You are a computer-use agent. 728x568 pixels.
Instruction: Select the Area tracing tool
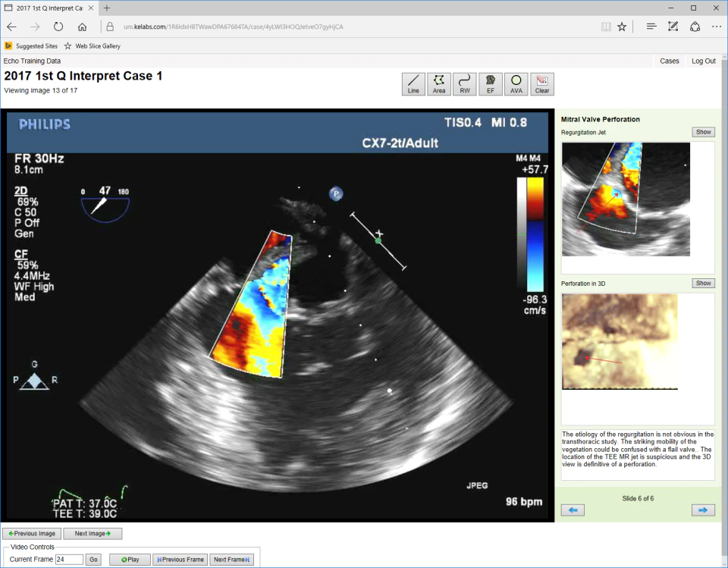coord(439,84)
